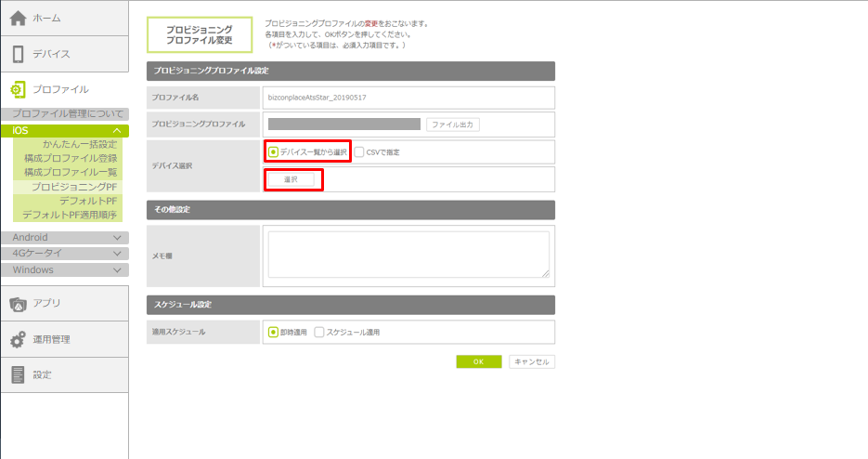Viewport: 868px width, 459px height.
Task: Click inside the memo text area
Action: (408, 255)
